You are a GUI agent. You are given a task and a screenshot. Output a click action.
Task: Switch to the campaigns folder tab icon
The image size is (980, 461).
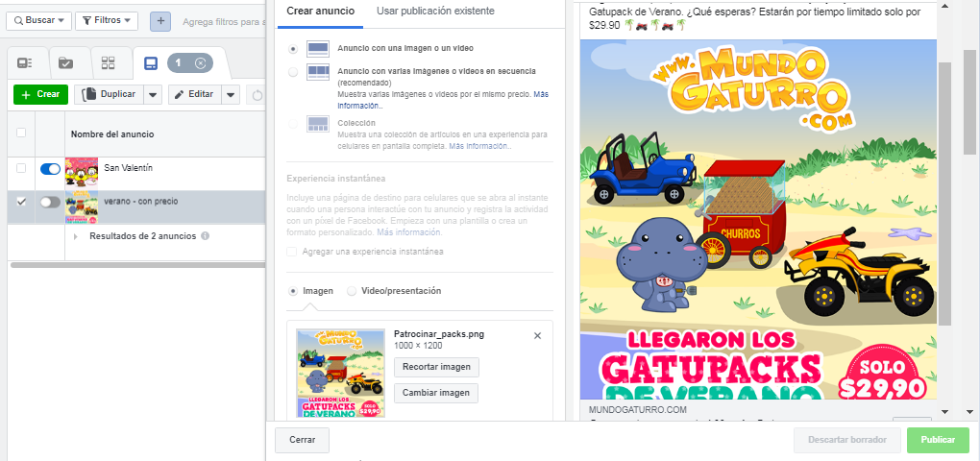(65, 63)
